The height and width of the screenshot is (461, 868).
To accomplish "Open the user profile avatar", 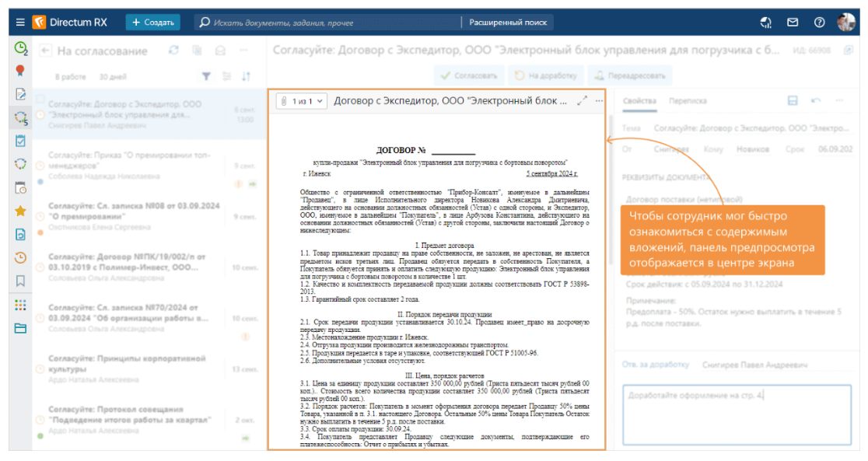I will pos(846,22).
